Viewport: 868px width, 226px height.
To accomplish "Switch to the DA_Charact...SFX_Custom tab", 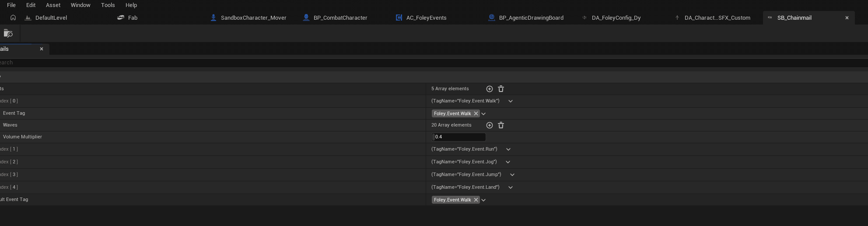I will click(x=717, y=18).
